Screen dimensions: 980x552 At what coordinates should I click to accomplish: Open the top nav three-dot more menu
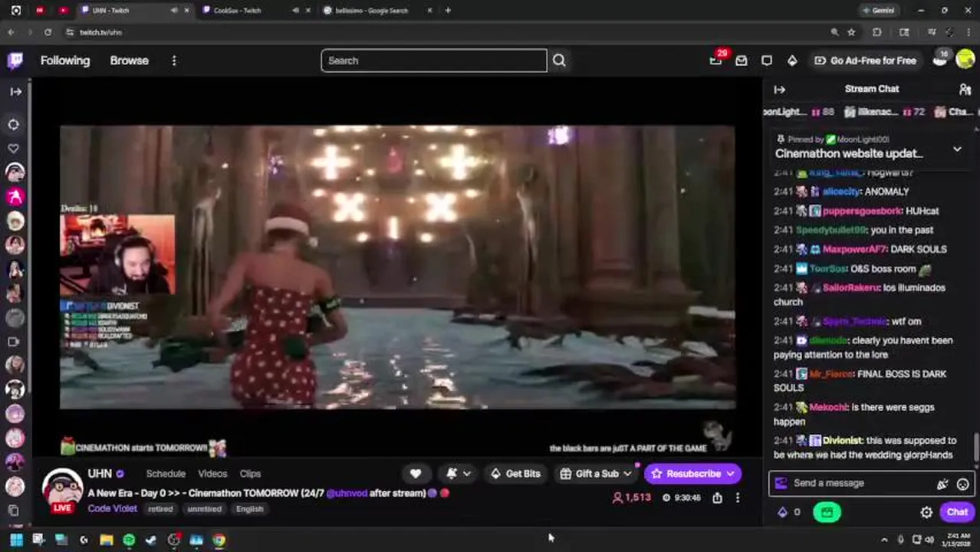(174, 61)
